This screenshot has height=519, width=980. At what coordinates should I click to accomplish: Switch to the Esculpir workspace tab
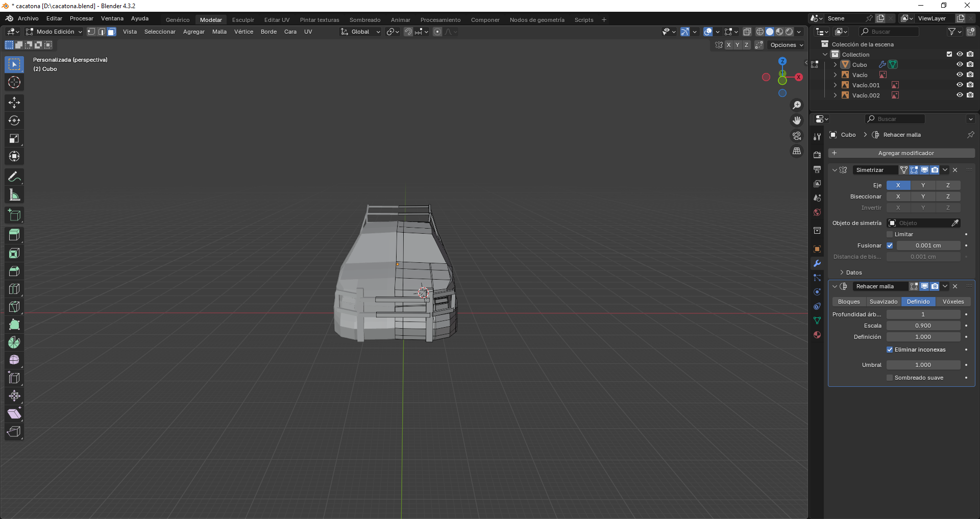pyautogui.click(x=243, y=20)
